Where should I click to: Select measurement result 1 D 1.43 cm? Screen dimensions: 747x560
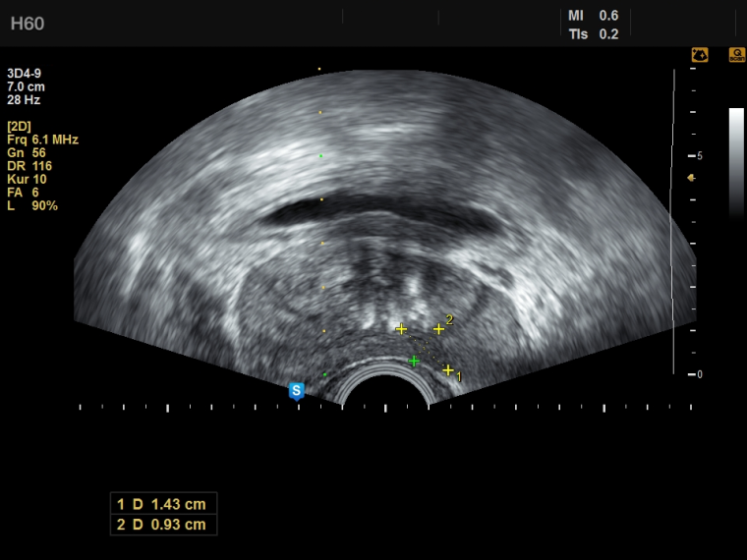coord(163,504)
